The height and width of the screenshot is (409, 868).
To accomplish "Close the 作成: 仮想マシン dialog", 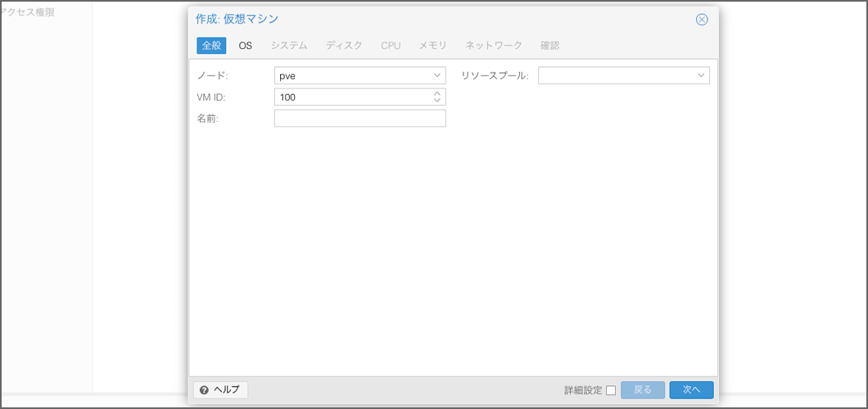I will point(702,20).
